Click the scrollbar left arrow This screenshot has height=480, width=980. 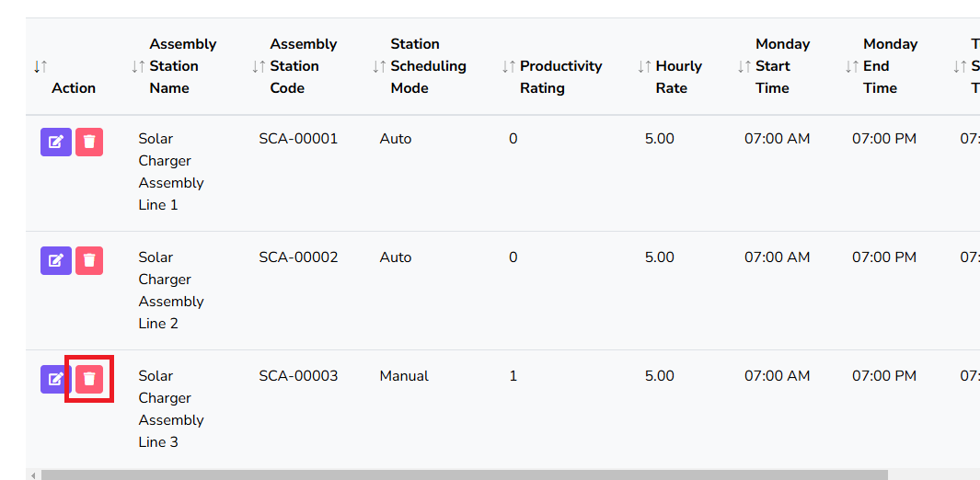point(32,474)
